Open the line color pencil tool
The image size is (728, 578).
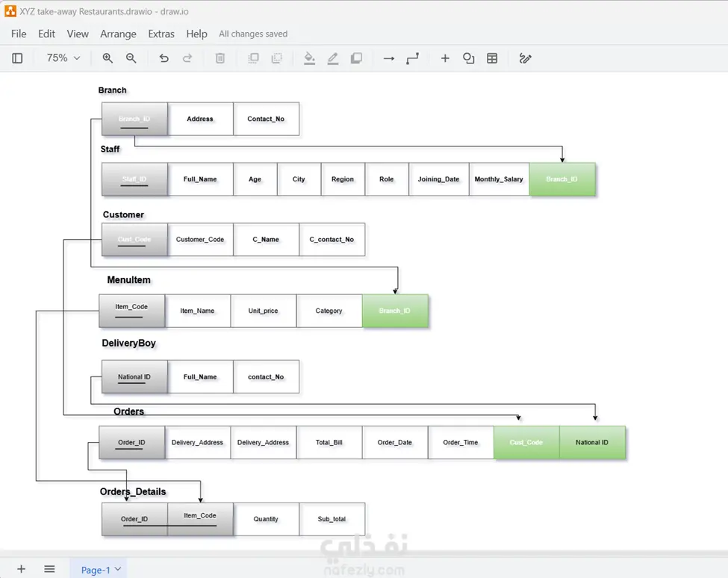[333, 58]
